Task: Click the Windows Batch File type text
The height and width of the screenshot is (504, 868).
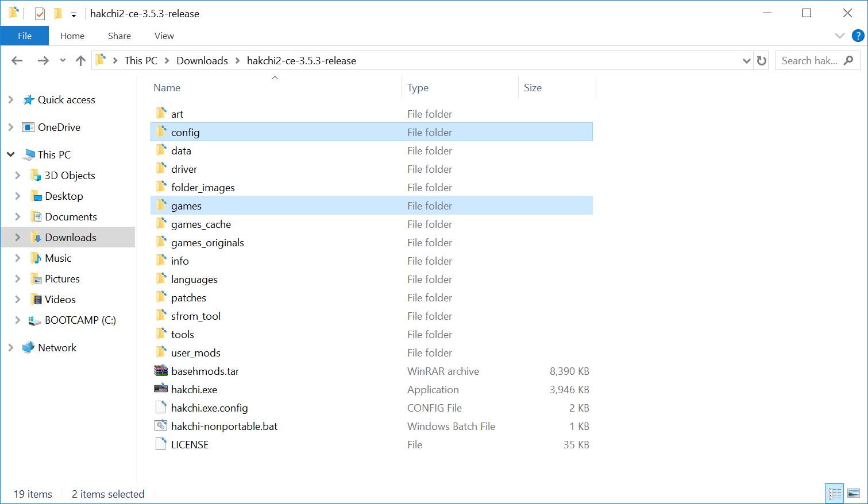Action: (x=451, y=427)
